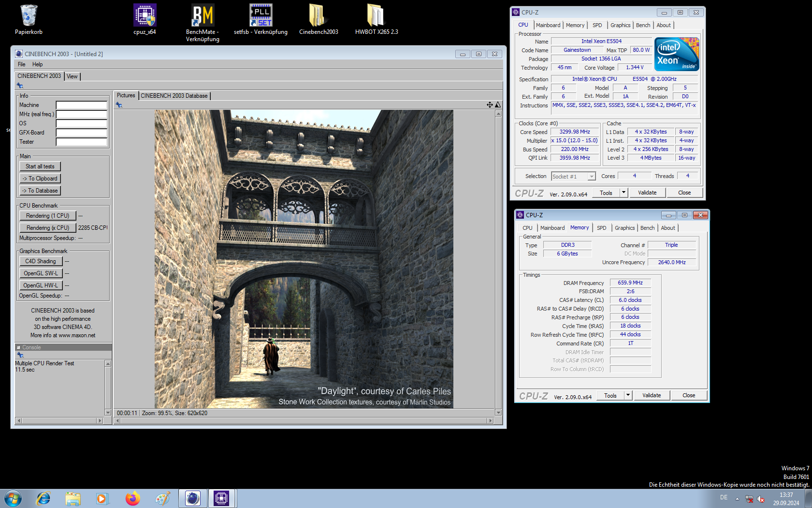
Task: Click the To Database button
Action: [40, 191]
